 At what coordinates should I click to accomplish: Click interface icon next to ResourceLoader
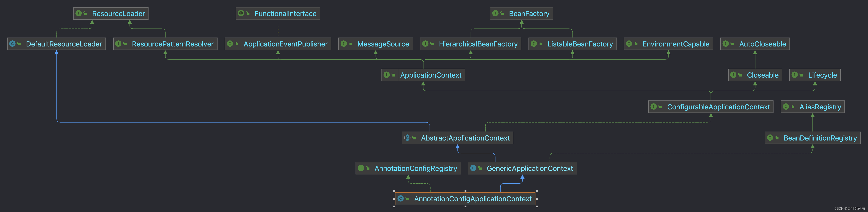(78, 13)
